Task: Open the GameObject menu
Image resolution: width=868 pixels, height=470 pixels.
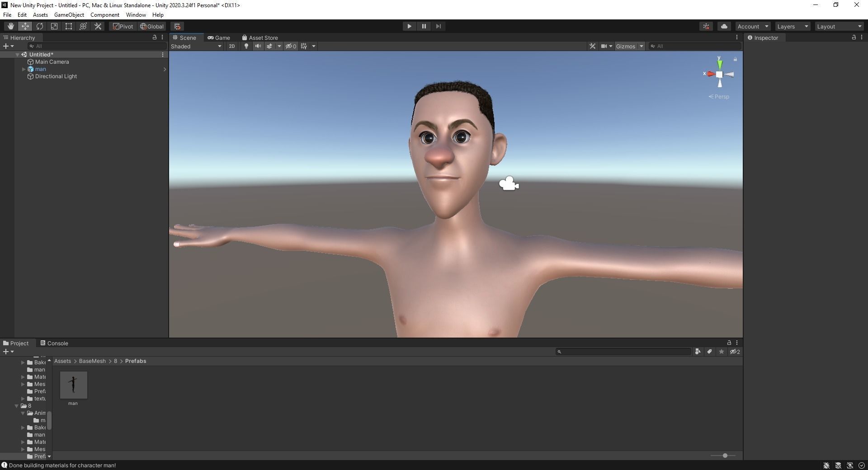Action: click(x=69, y=15)
